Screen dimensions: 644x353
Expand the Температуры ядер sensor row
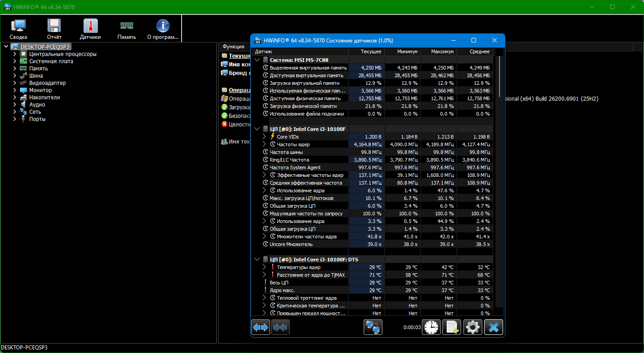(x=265, y=267)
